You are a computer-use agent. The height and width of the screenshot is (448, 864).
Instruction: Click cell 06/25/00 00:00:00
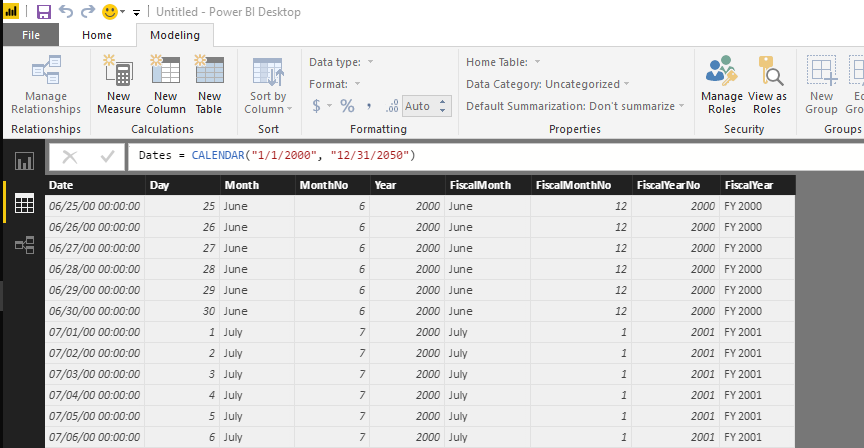click(x=95, y=206)
